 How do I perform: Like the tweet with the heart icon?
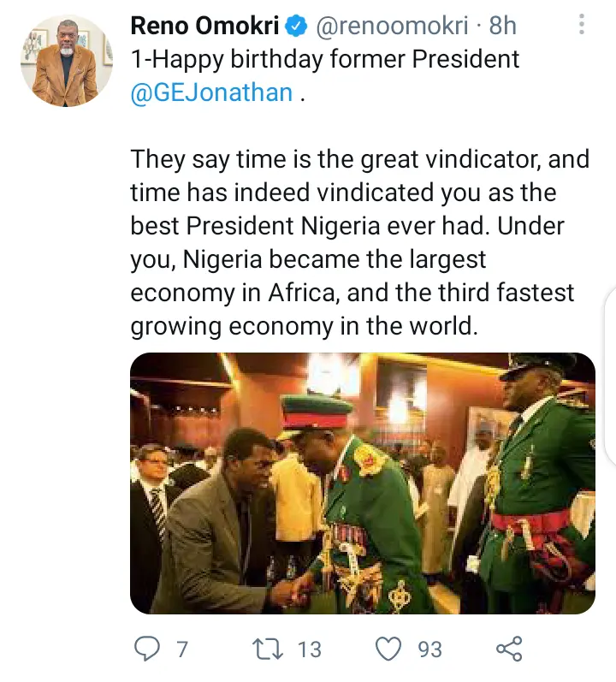coord(388,649)
